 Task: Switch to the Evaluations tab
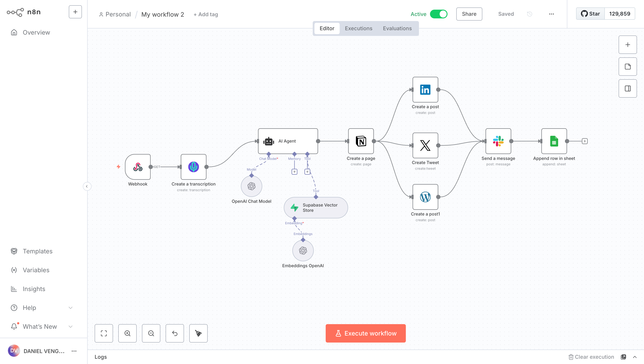(x=397, y=28)
